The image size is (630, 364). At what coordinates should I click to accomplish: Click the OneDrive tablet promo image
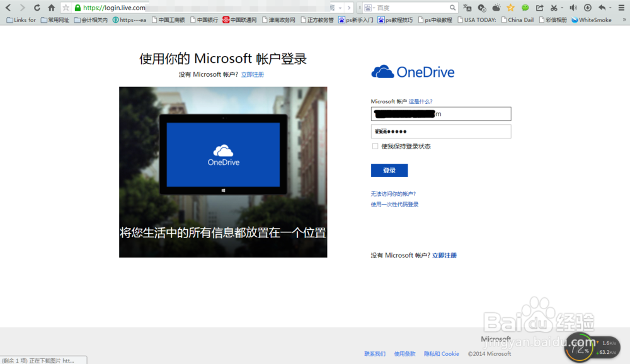pos(223,172)
